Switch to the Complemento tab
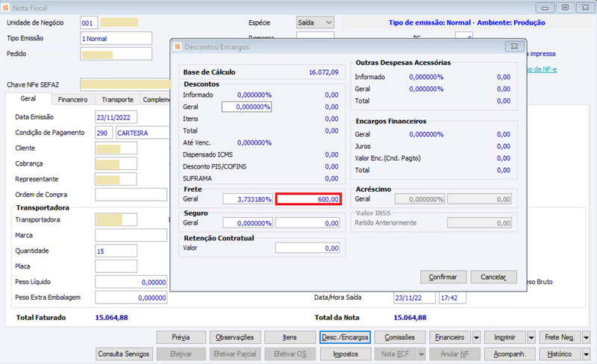Screen dimensions: 597x364 coord(155,99)
